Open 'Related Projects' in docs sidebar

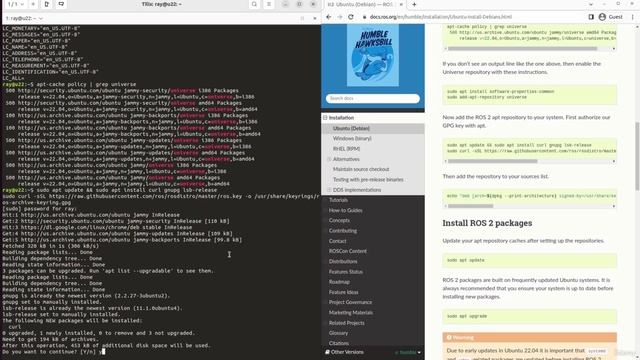click(347, 323)
